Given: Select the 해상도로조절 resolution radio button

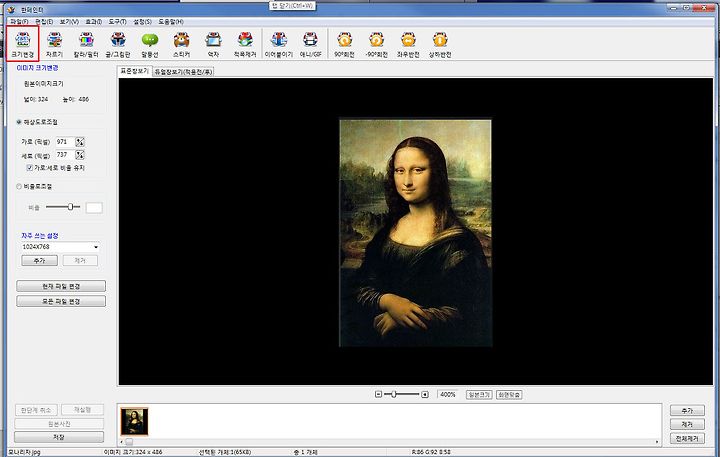Looking at the screenshot, I should 19,122.
